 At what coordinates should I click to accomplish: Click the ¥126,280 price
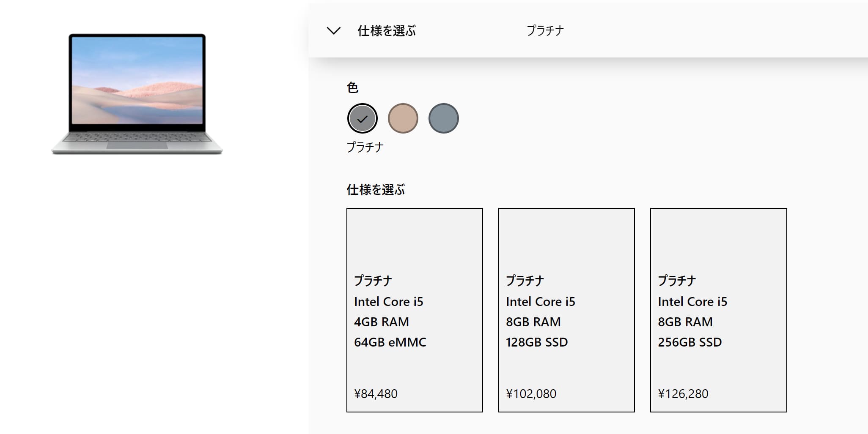click(x=683, y=394)
